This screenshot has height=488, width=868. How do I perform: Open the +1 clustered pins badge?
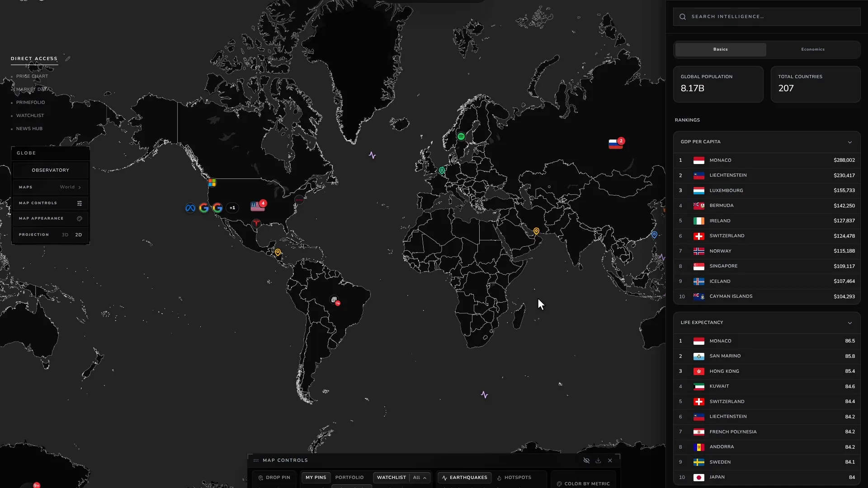click(x=232, y=208)
